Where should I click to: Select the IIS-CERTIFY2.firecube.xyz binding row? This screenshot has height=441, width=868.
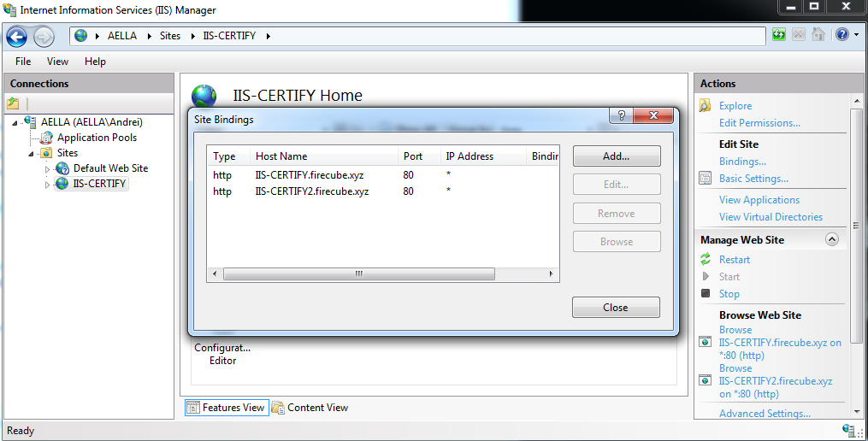(383, 191)
